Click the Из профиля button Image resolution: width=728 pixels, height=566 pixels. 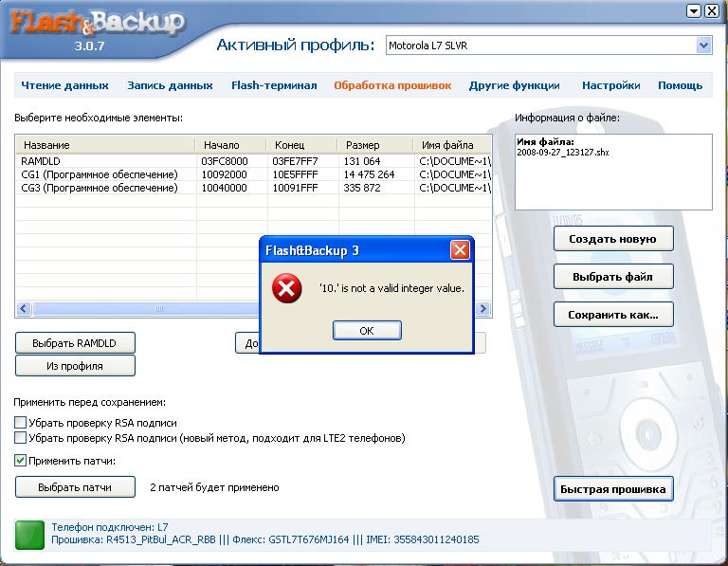pos(75,366)
